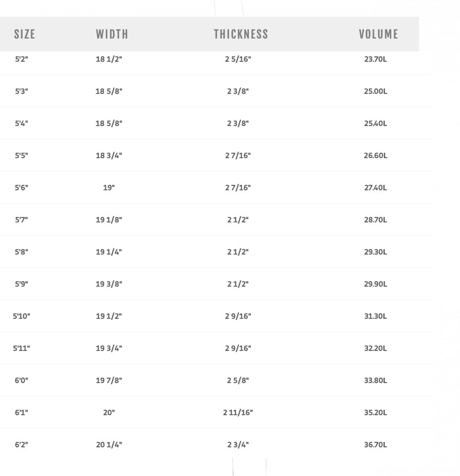Click the 36.70L volume value
Screen dimensions: 460x476
[x=375, y=445]
